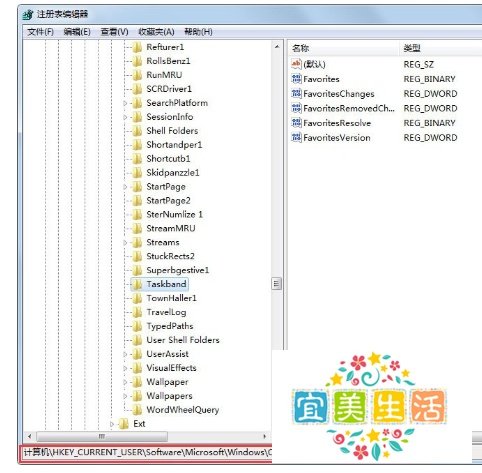The height and width of the screenshot is (473, 482).
Task: Click the REG_SZ type of (默认)
Action: click(419, 64)
